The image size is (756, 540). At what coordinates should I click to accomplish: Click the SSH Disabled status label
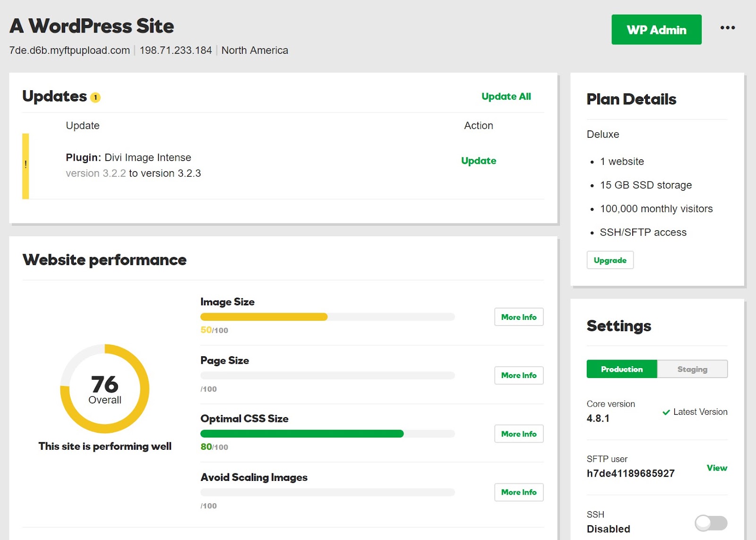pyautogui.click(x=609, y=529)
